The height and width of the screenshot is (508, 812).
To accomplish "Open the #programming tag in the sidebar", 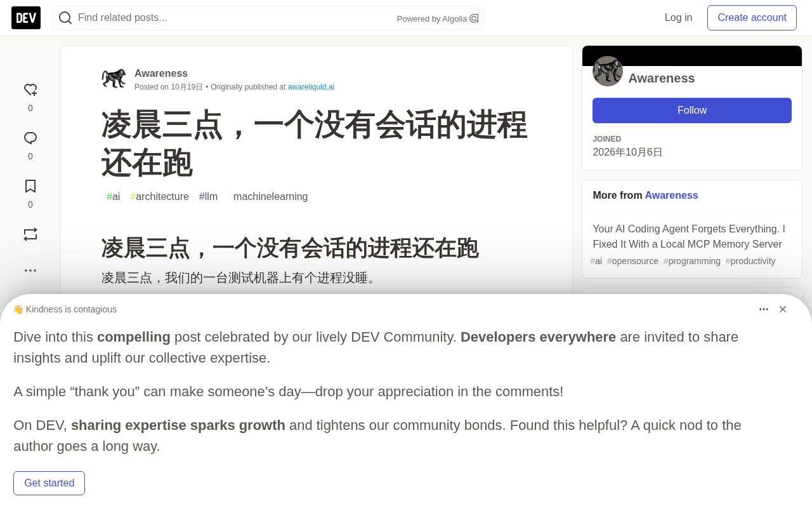I will click(692, 261).
